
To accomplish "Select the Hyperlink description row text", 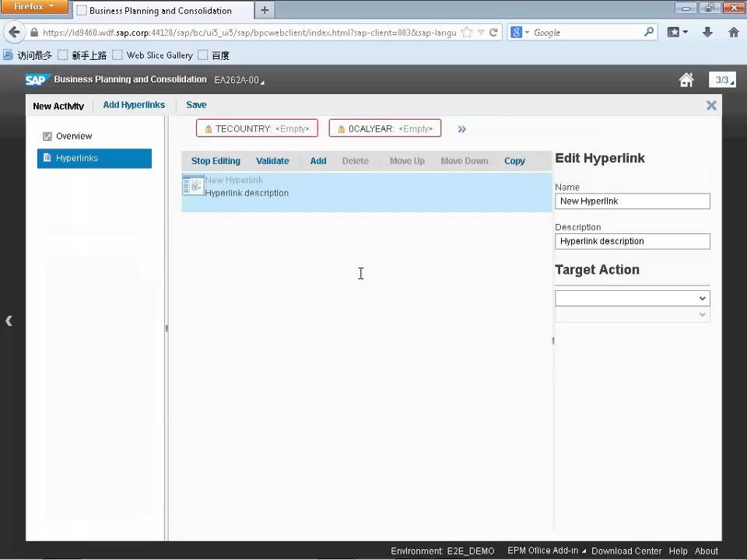I will pyautogui.click(x=247, y=193).
